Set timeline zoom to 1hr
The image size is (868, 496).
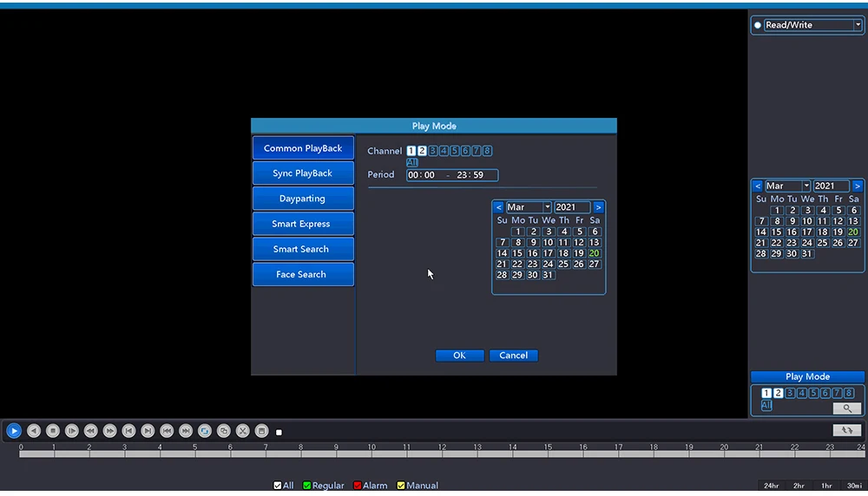[x=826, y=486]
